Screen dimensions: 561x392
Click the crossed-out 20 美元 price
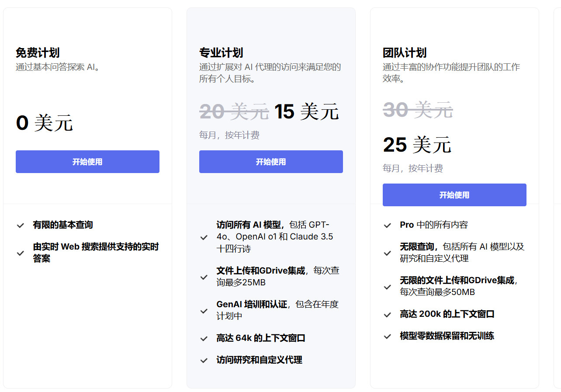tap(234, 111)
